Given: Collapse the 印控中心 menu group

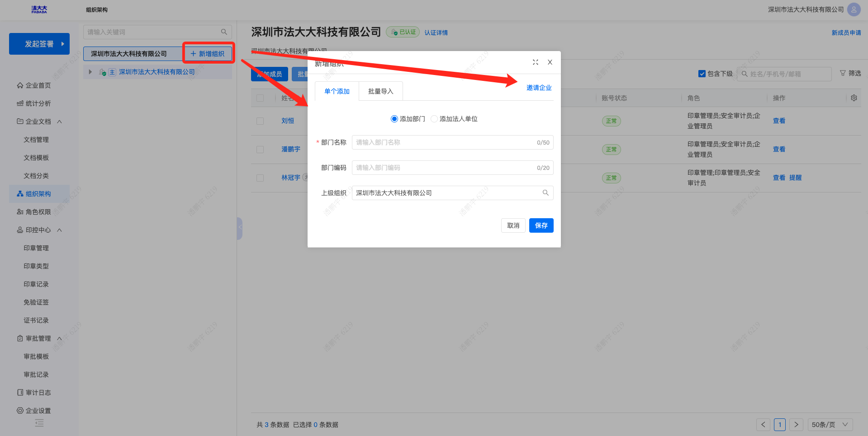Looking at the screenshot, I should 59,230.
